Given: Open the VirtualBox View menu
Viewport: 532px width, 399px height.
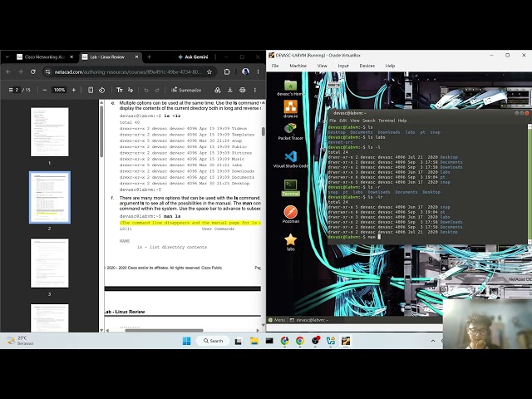Looking at the screenshot, I should click(322, 66).
